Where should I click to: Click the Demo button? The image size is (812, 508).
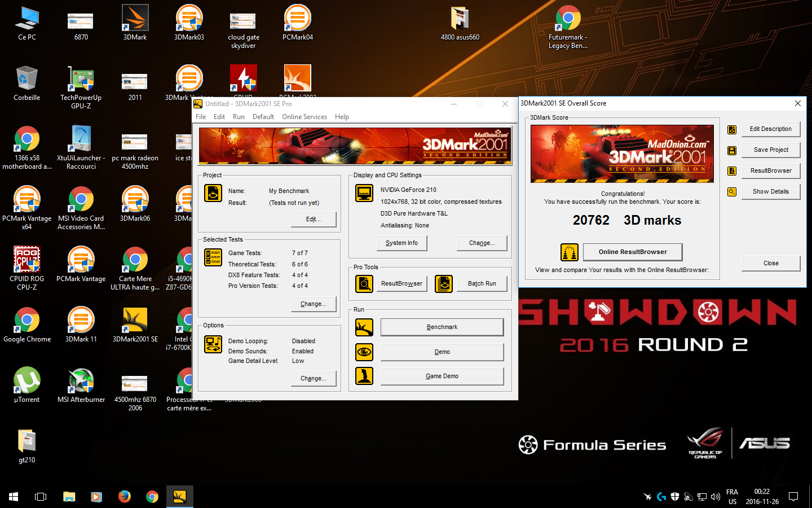click(x=442, y=352)
